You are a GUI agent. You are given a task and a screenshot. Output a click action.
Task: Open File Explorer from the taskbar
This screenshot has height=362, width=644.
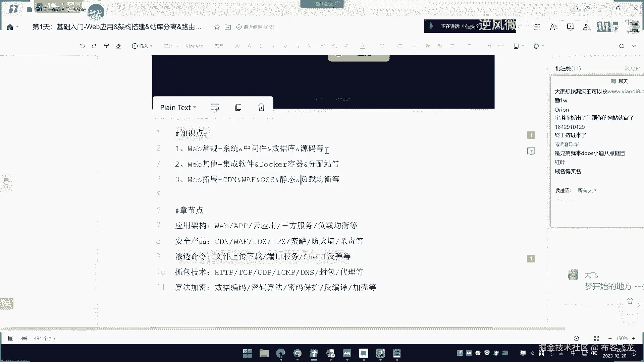coord(264,353)
